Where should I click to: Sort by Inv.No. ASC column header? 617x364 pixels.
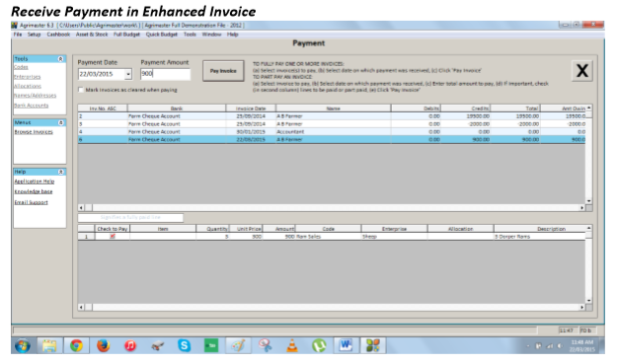click(103, 109)
